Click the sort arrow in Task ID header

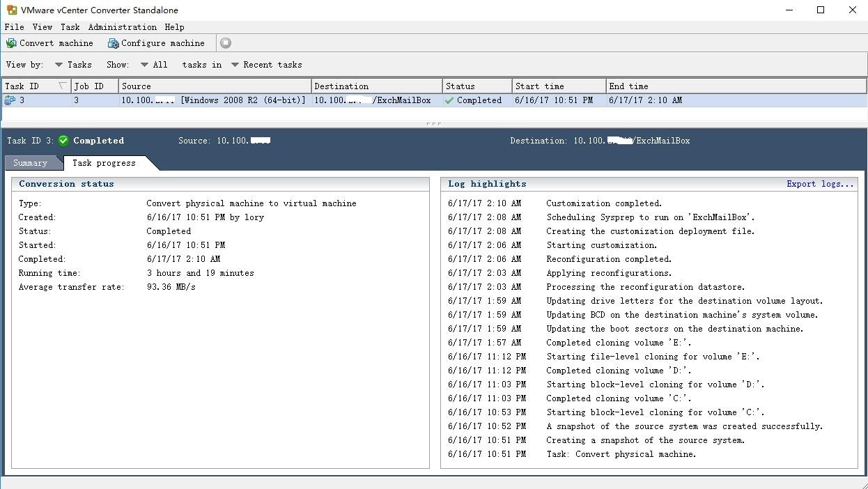(x=63, y=86)
